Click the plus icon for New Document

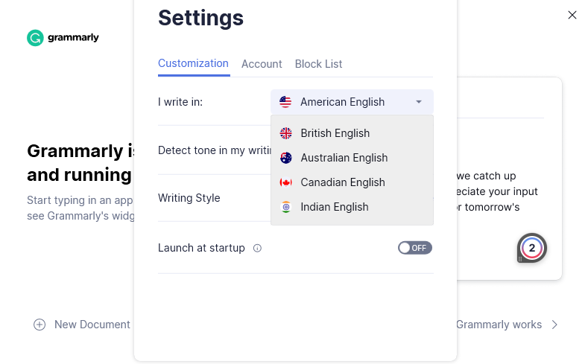pos(39,325)
